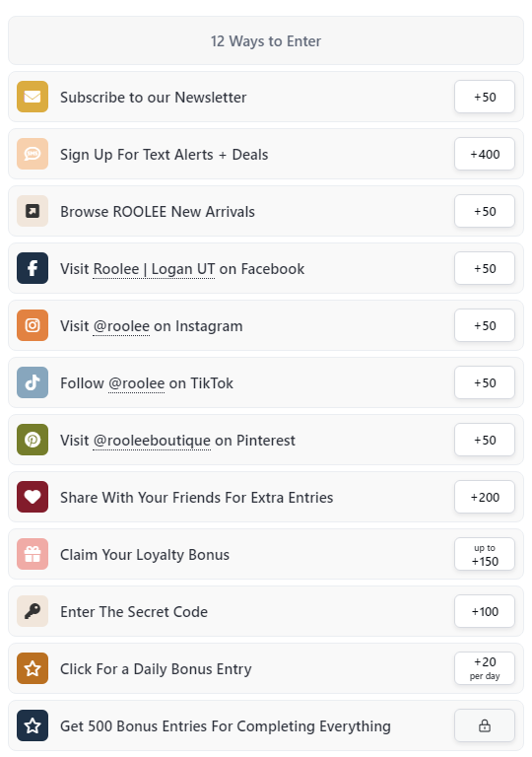Click the Instagram icon

coord(33,325)
